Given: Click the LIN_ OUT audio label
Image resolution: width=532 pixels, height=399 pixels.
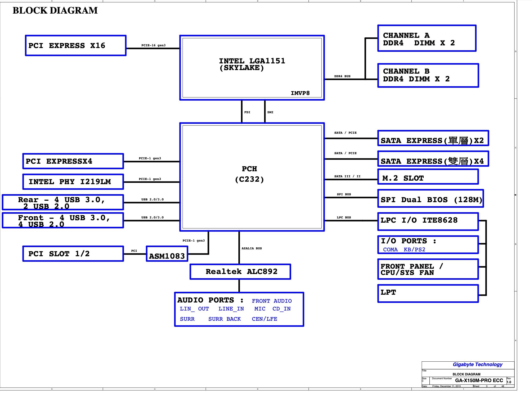Looking at the screenshot, I should [194, 309].
